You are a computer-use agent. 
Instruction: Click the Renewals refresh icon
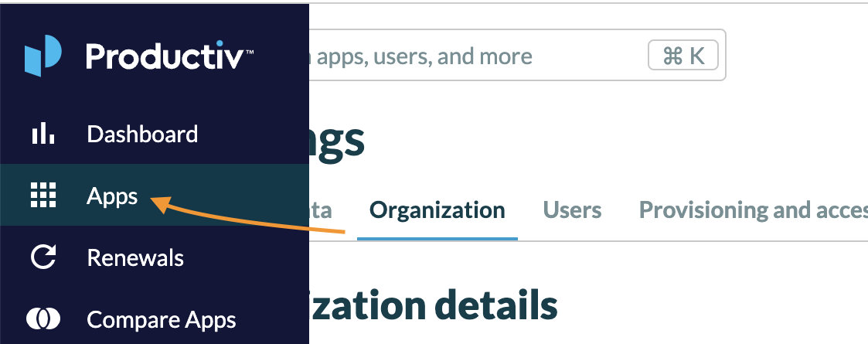click(x=43, y=257)
